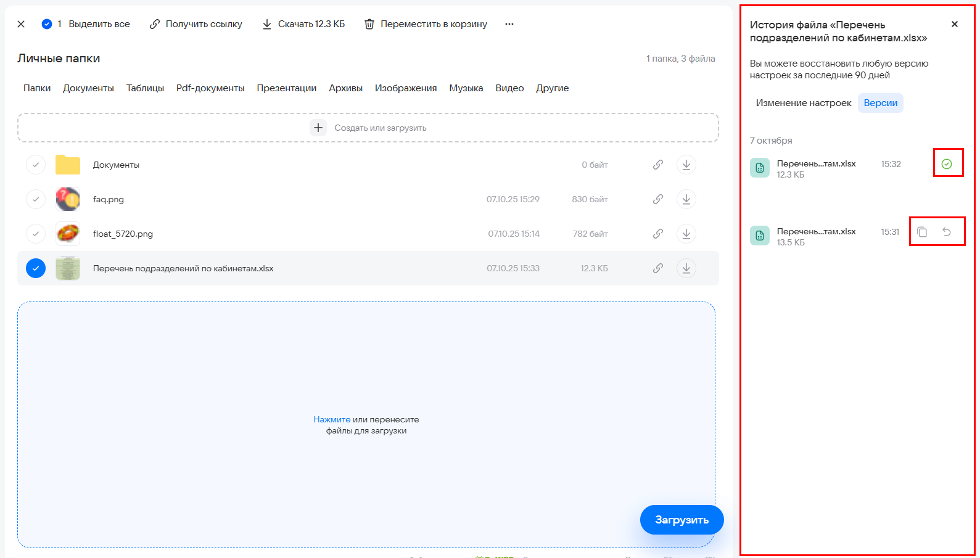Click the Нажмите upload link
Screen dimensions: 980x558
332,419
